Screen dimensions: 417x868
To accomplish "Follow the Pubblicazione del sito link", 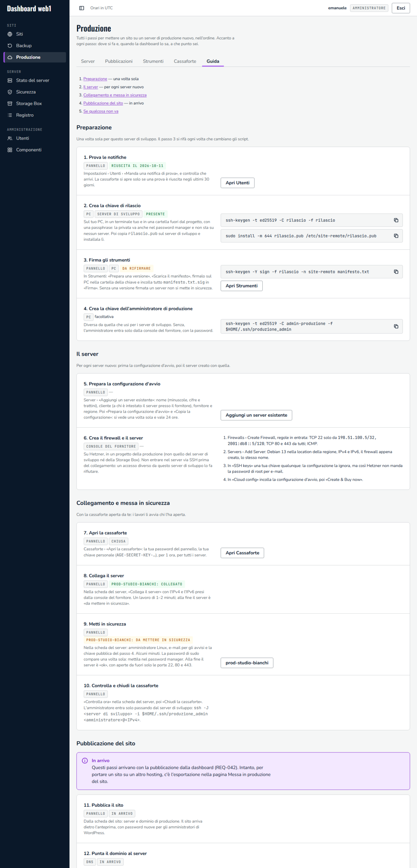I will [103, 103].
